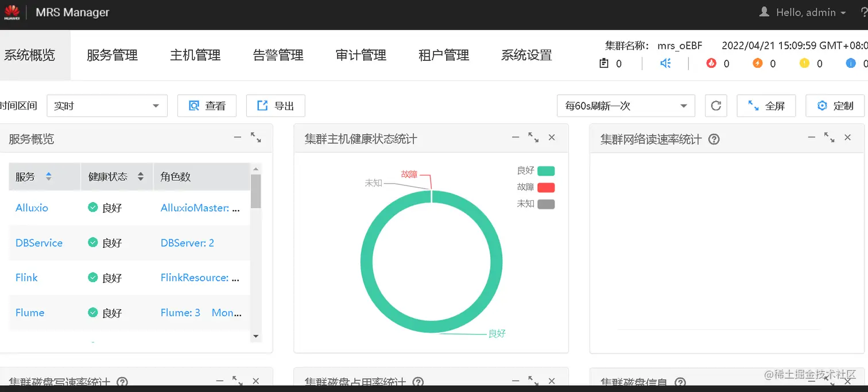Screen dimensions: 868x392
Task: Switch to 主机管理 tab
Action: 195,55
